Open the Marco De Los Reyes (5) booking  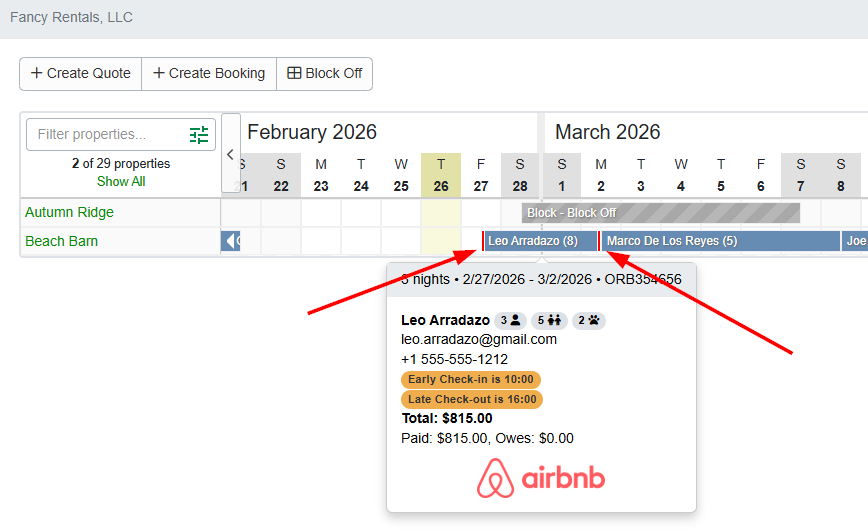(720, 241)
